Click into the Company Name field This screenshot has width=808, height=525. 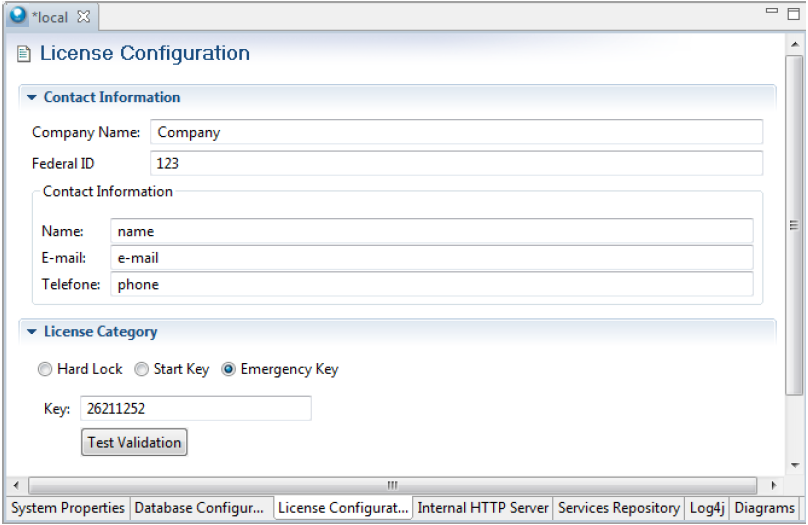[456, 132]
